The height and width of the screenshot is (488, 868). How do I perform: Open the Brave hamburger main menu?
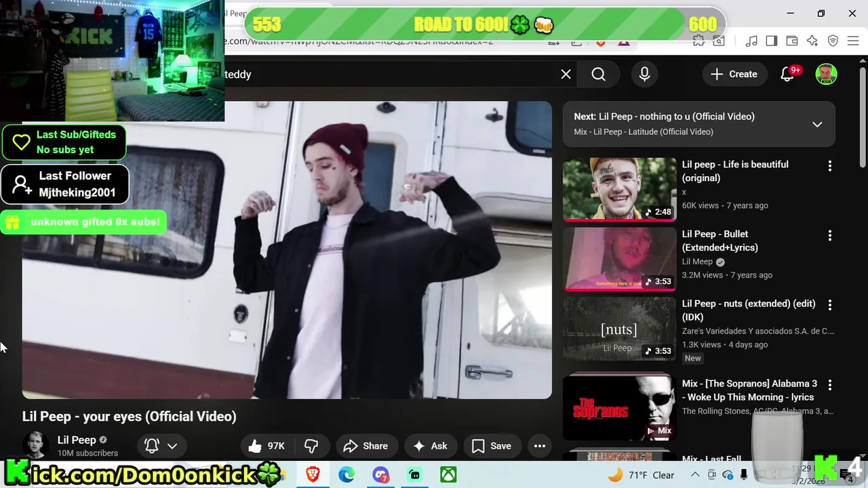854,41
